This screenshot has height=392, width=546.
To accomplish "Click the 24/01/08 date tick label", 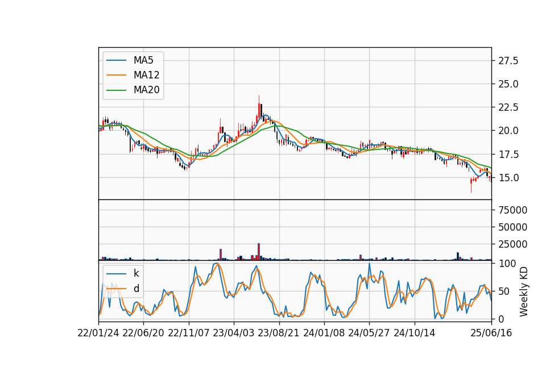I will [x=324, y=333].
